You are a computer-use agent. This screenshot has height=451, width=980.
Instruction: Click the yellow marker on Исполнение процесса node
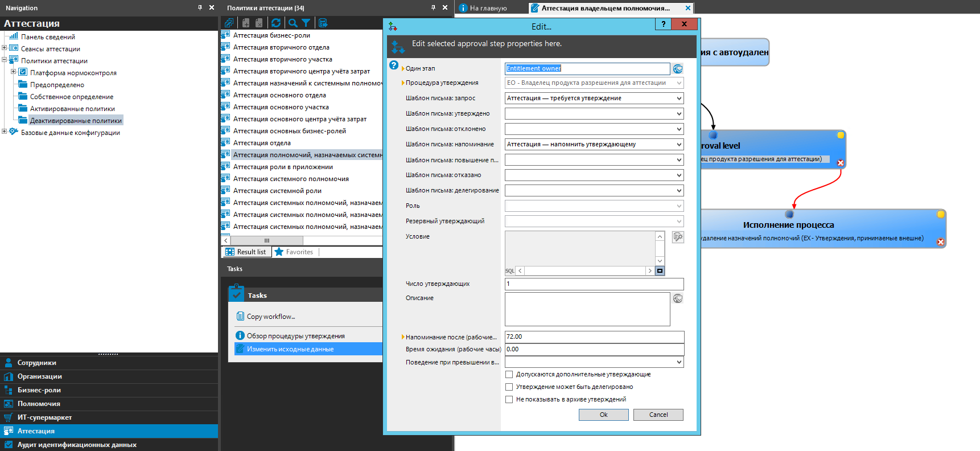[941, 214]
